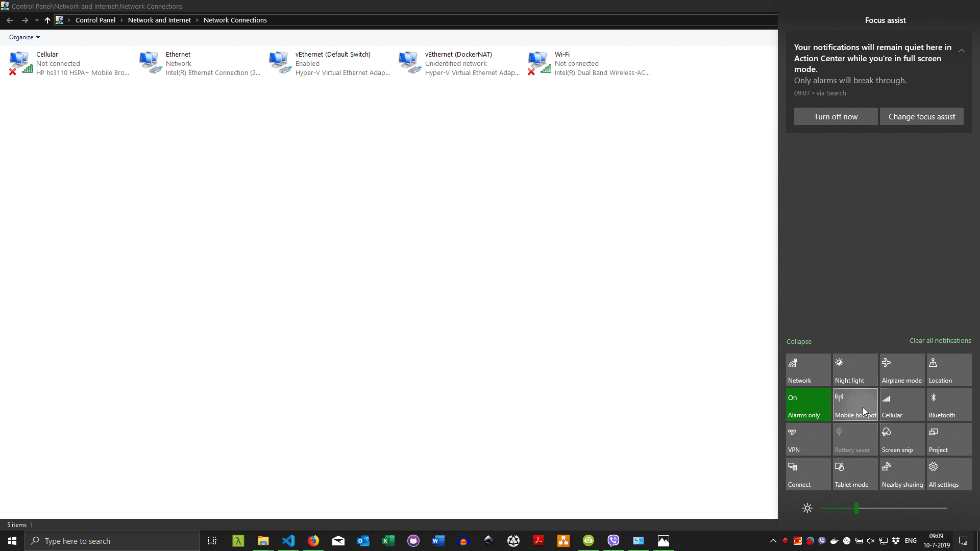980x551 pixels.
Task: Toggle the Alarms only focus assist tile
Action: click(808, 405)
